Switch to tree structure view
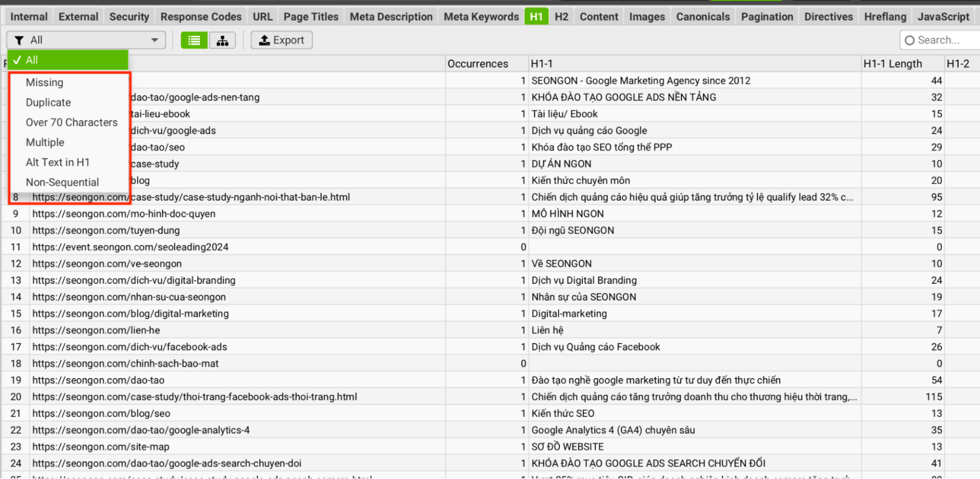The width and height of the screenshot is (980, 479). (x=223, y=40)
